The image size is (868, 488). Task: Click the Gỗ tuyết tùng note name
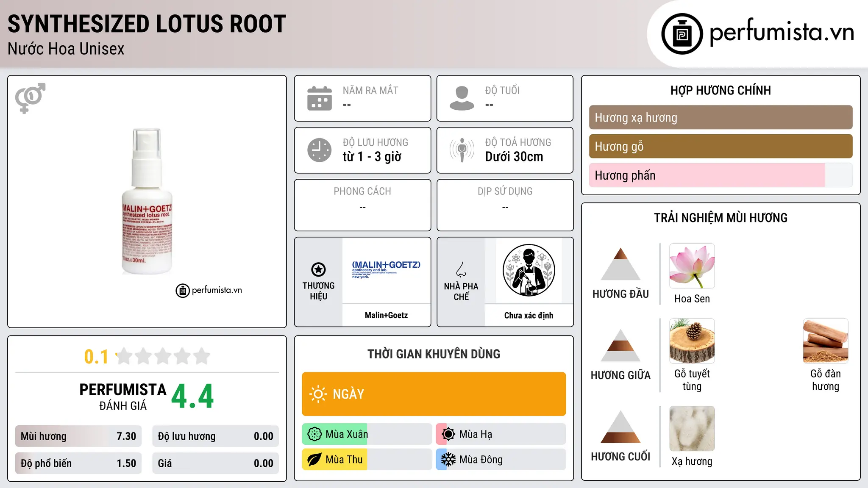pyautogui.click(x=692, y=380)
